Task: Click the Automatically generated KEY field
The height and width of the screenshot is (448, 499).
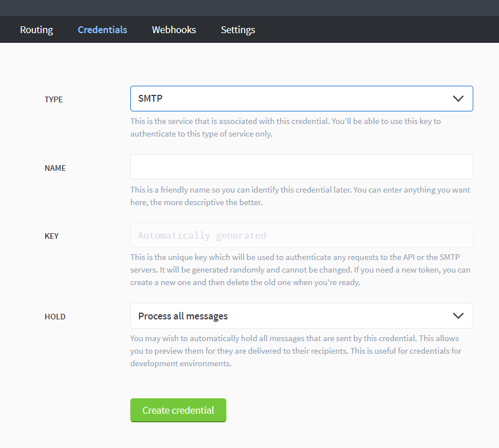Action: pos(301,235)
